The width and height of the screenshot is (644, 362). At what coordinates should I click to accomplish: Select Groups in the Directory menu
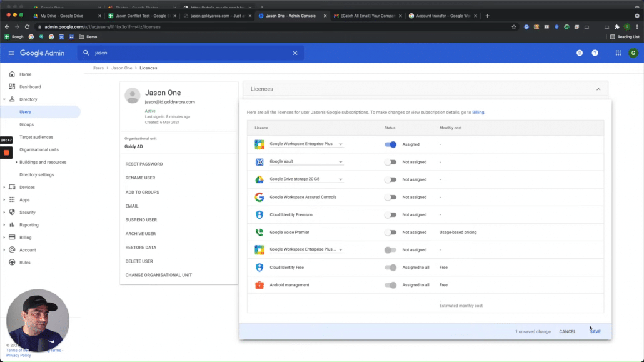[x=26, y=124]
